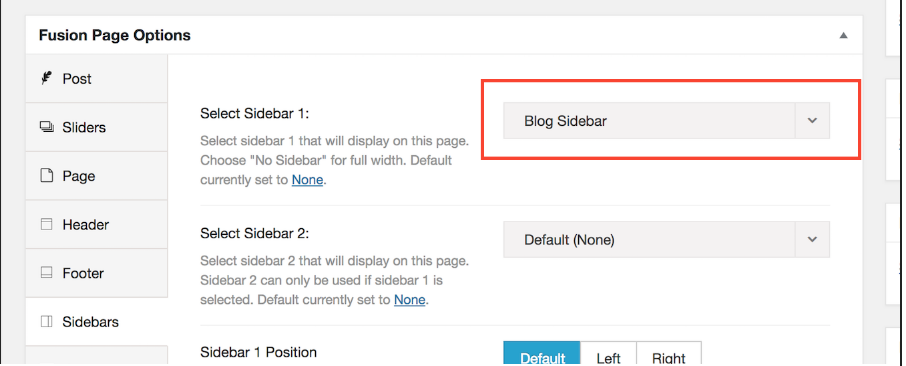Viewport: 906px width, 366px height.
Task: Open the Select Sidebar 2 dropdown arrow
Action: (x=812, y=239)
